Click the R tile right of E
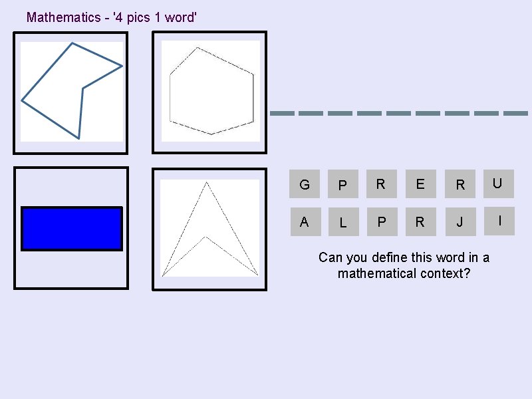This screenshot has height=399, width=532. pos(460,184)
